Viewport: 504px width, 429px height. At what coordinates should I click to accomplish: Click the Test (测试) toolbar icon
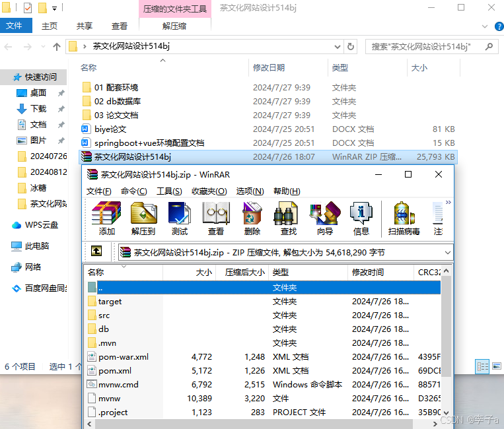coord(180,218)
